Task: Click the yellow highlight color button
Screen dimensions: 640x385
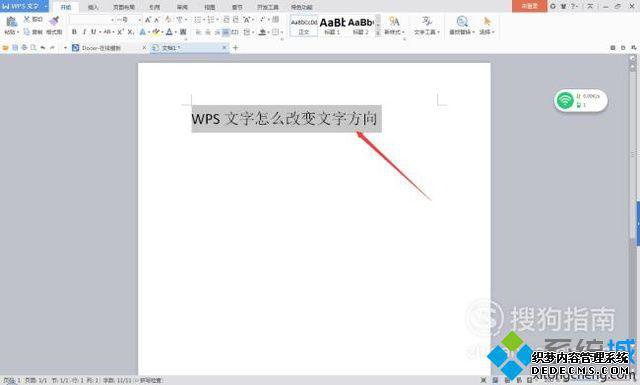Action: (x=155, y=32)
